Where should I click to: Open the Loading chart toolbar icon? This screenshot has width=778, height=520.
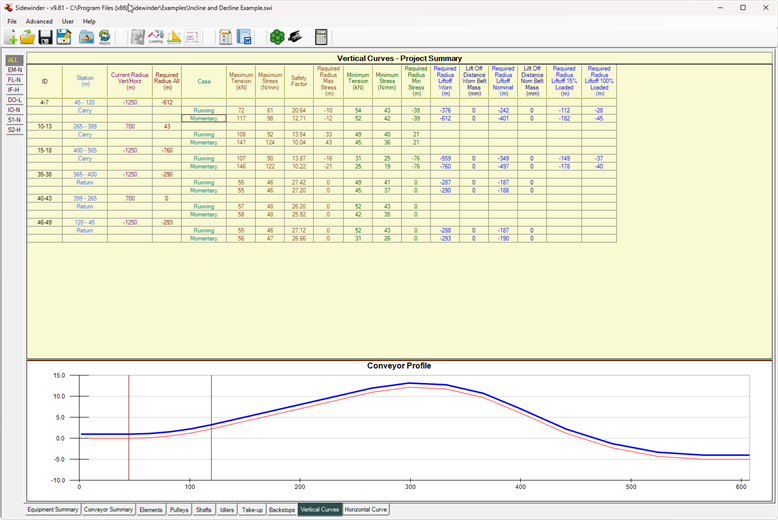coord(155,37)
